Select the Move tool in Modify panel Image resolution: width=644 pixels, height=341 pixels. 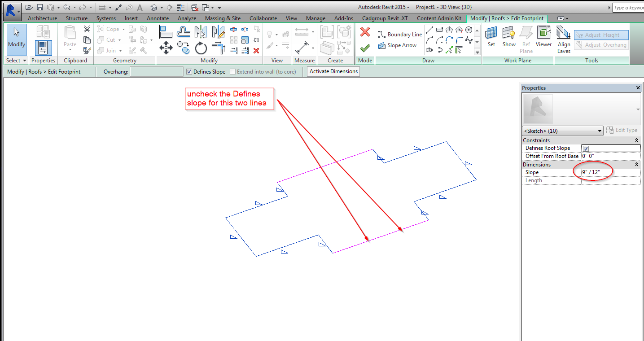click(166, 48)
